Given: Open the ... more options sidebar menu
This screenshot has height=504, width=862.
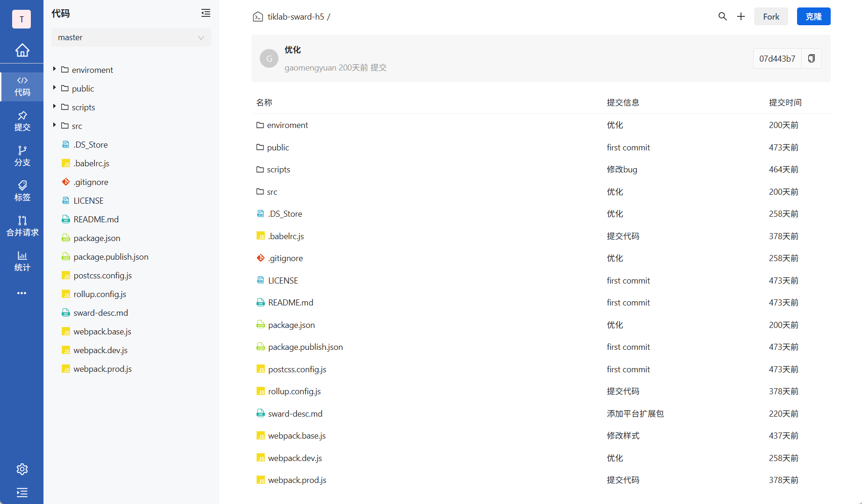Looking at the screenshot, I should coord(22,293).
